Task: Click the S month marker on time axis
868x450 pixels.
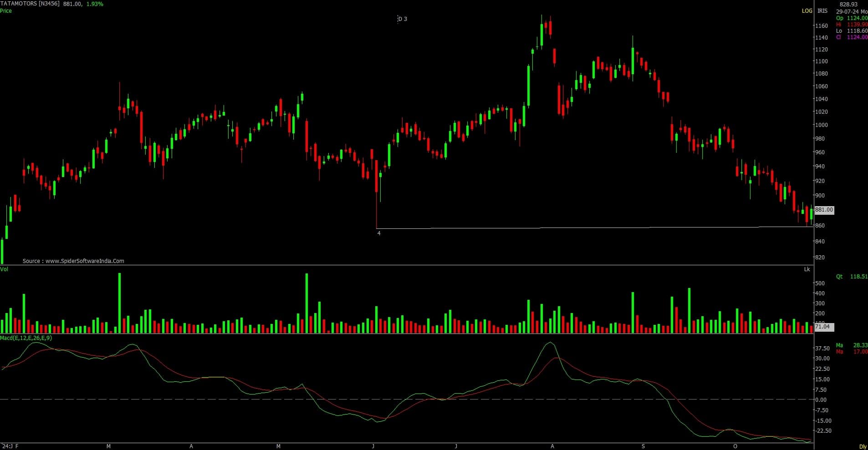Action: coord(643,446)
